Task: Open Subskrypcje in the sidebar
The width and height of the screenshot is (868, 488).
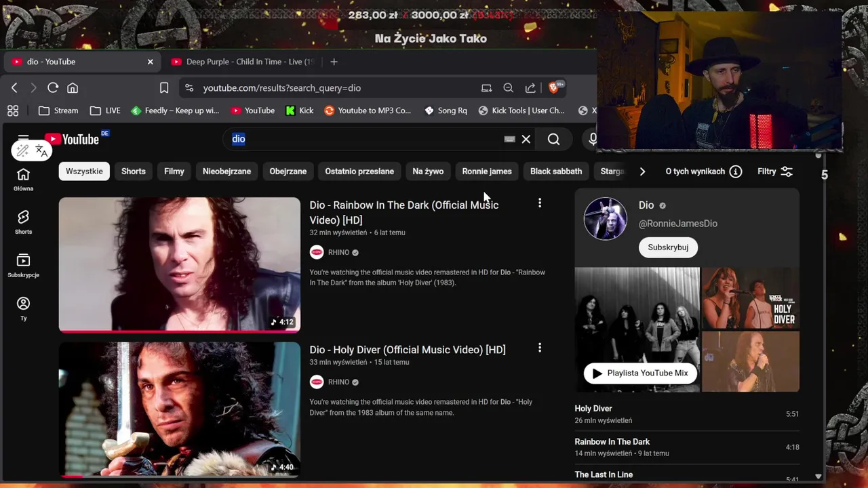Action: tap(23, 266)
